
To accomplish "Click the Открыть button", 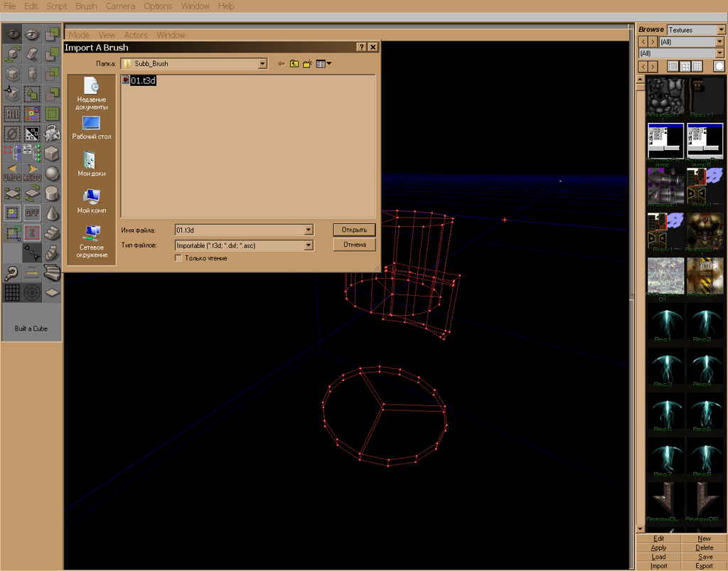I will (x=354, y=230).
